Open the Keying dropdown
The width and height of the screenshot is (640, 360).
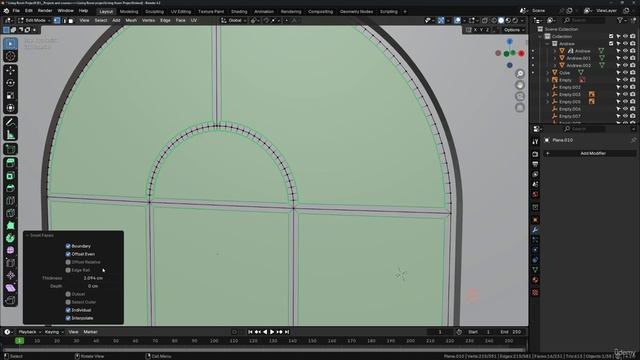[54, 332]
